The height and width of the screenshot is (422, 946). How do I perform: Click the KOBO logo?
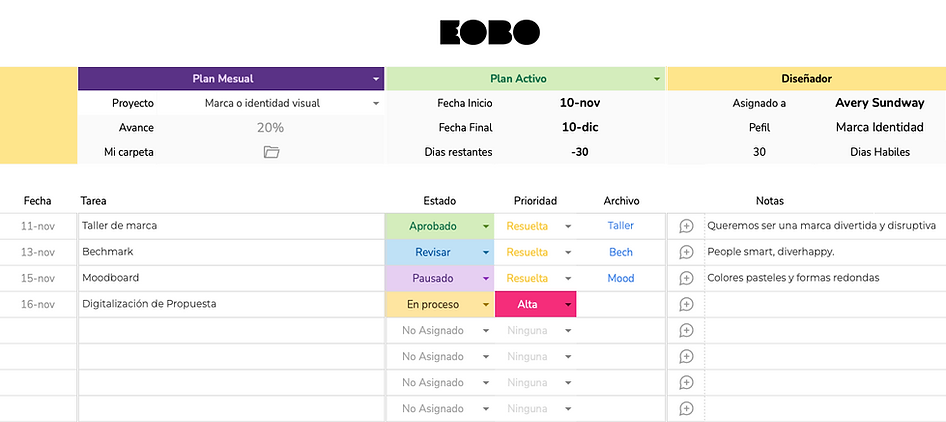490,32
